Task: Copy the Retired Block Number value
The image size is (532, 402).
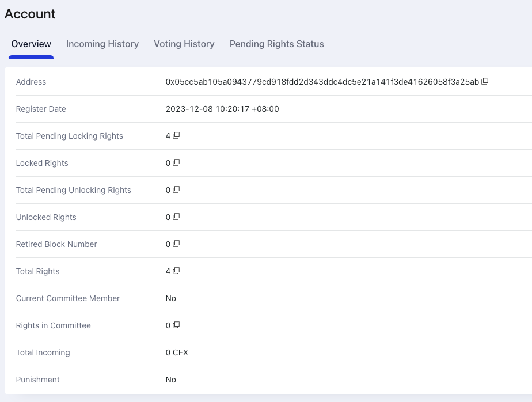Action: point(176,244)
